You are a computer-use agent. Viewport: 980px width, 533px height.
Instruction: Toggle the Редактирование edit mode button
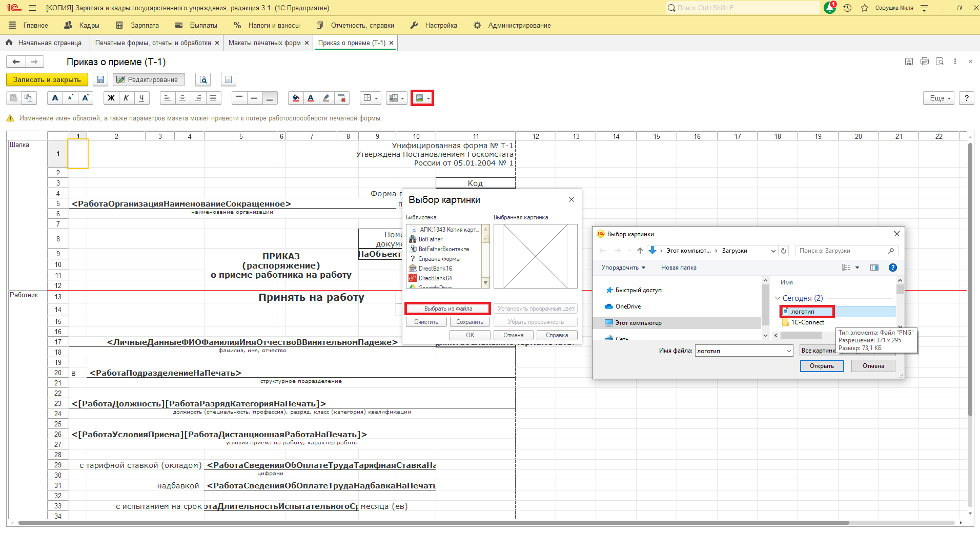(x=149, y=79)
